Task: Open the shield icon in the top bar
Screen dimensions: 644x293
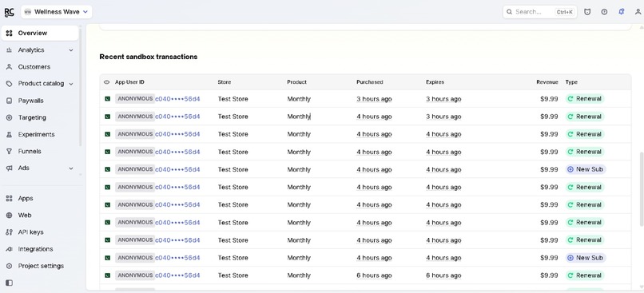Action: point(587,12)
